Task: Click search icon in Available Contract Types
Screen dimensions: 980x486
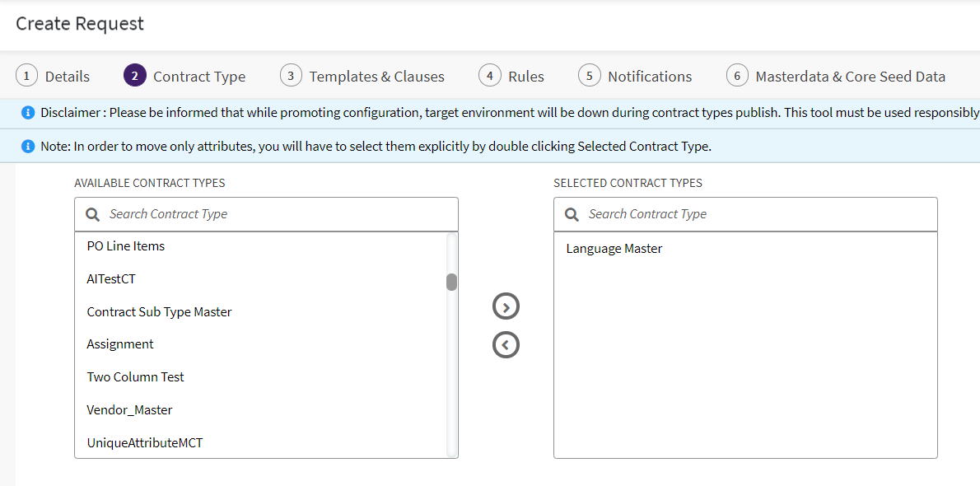Action: [93, 214]
